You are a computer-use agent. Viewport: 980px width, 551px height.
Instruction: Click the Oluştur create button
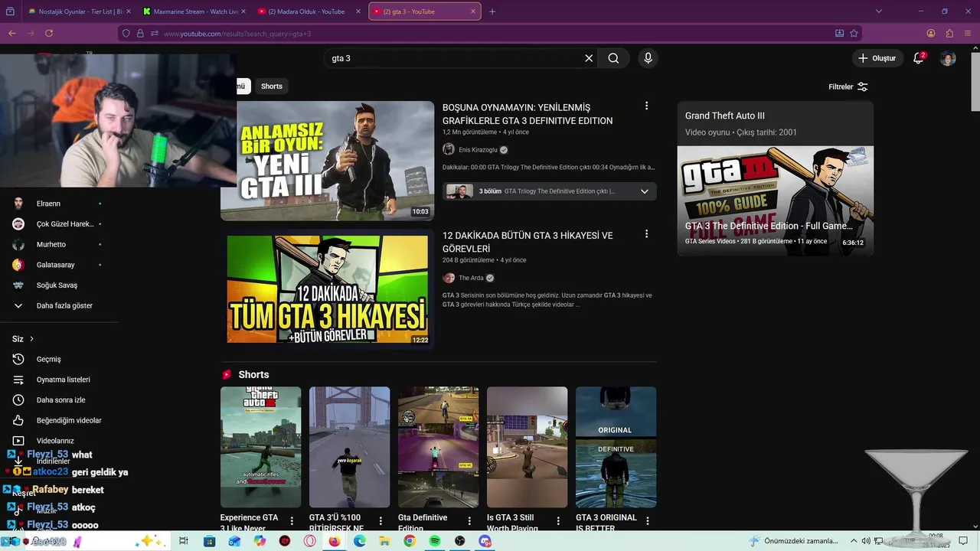(x=877, y=58)
